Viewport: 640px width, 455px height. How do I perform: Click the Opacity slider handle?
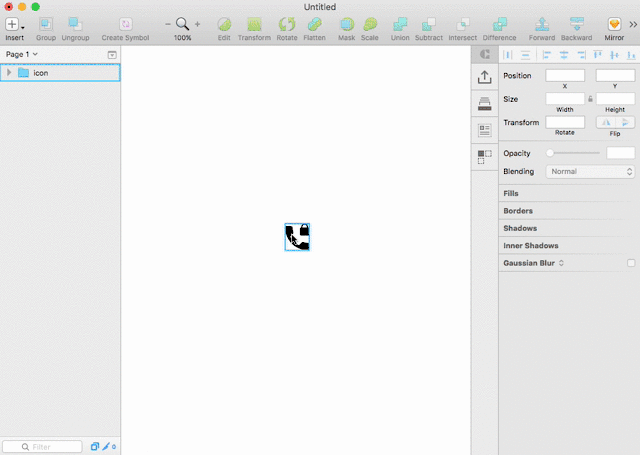[550, 153]
